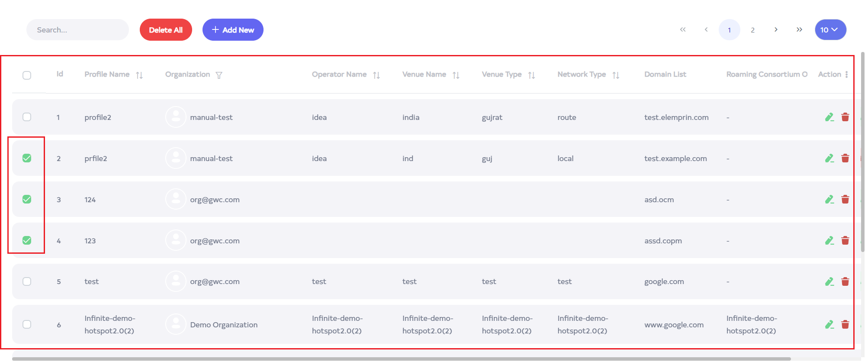Open the rows-per-page 10 dropdown

pos(830,30)
